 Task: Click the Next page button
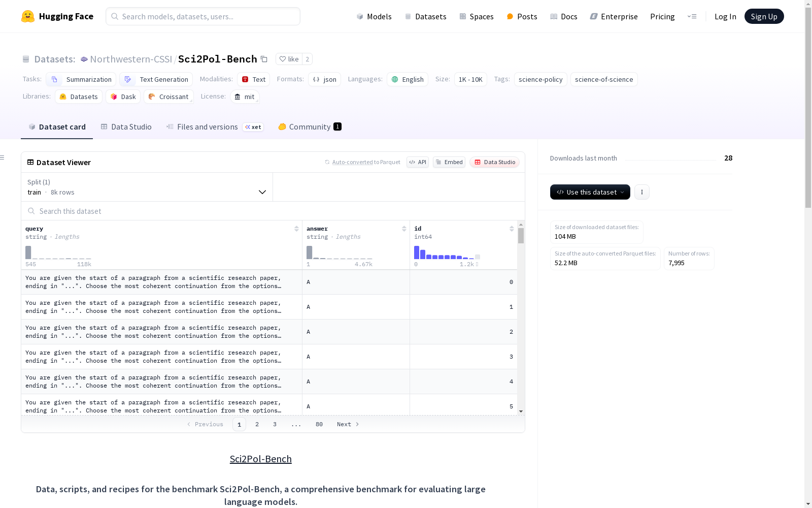pyautogui.click(x=348, y=424)
